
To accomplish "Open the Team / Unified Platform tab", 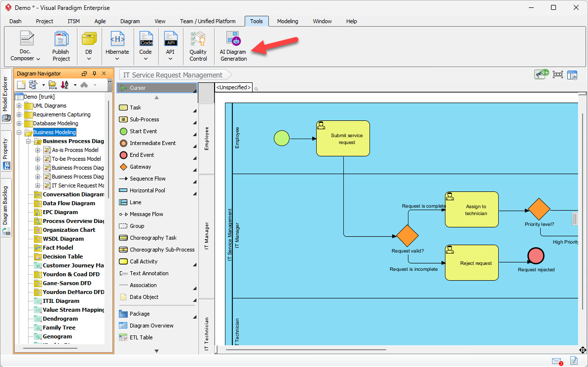I will 208,21.
